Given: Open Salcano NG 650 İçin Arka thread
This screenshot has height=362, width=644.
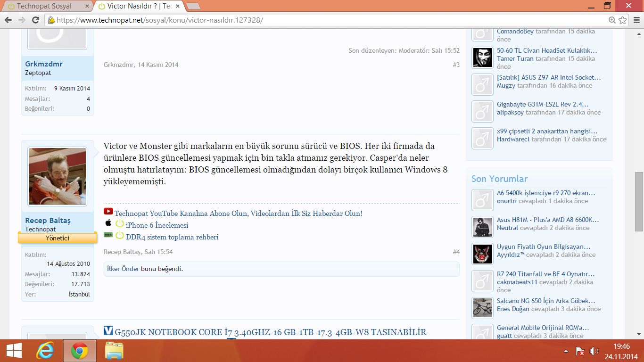Looking at the screenshot, I should click(546, 301).
